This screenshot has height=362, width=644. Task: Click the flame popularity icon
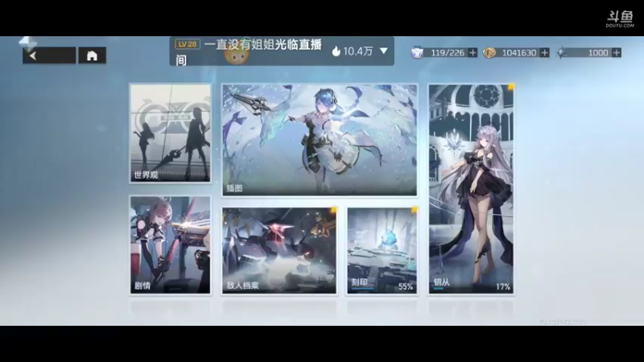pos(336,51)
